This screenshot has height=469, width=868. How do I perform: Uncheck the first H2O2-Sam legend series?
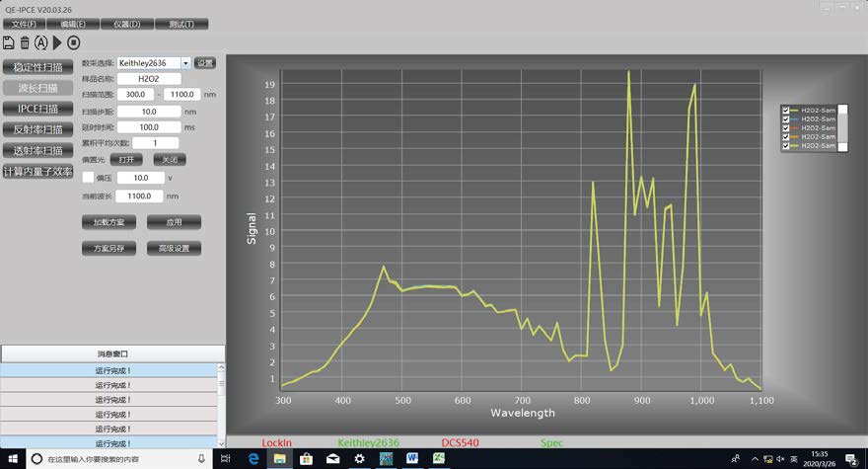click(786, 111)
